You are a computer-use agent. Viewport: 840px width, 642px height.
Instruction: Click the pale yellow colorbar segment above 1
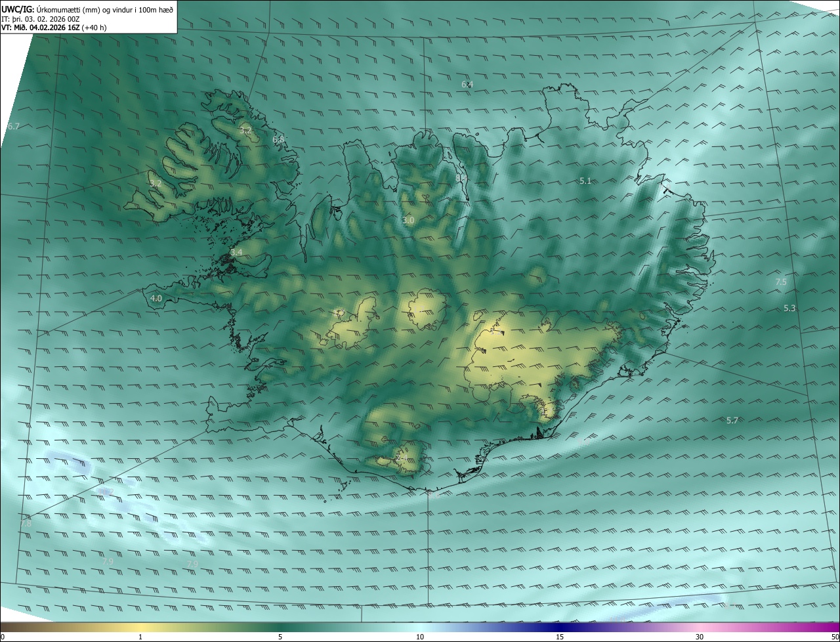click(x=140, y=627)
